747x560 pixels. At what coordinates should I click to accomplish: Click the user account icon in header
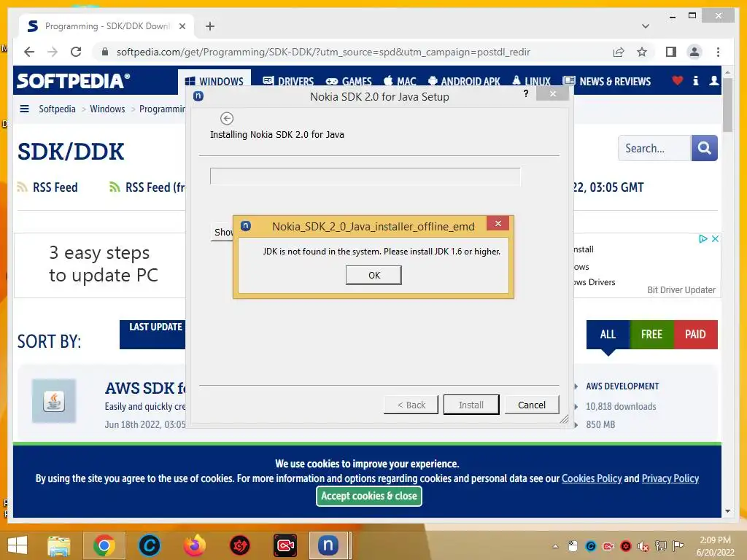[x=713, y=80]
